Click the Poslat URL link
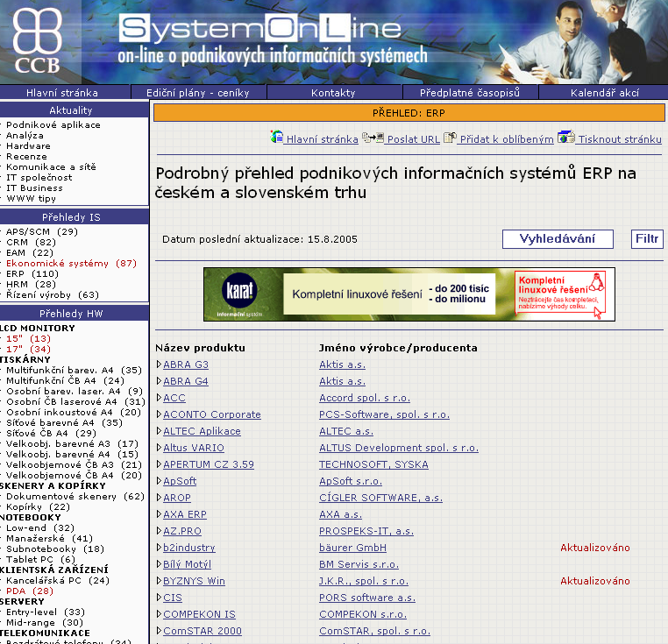The height and width of the screenshot is (644, 668). [413, 139]
